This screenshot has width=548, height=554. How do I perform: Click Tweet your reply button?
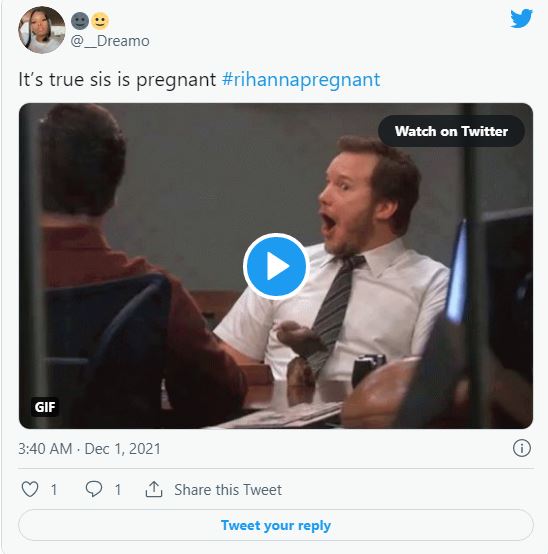coord(276,525)
